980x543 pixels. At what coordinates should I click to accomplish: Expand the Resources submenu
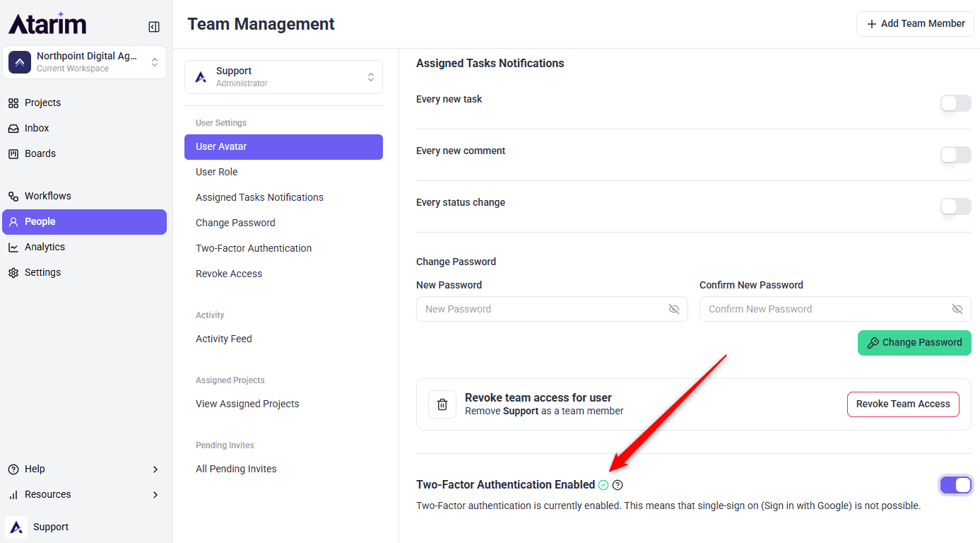pos(83,494)
